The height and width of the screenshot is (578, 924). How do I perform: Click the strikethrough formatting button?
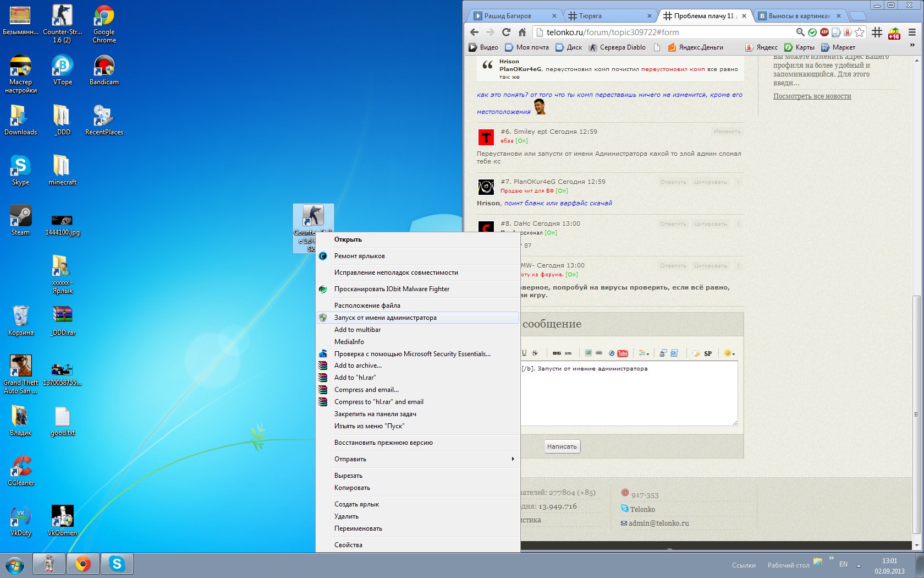pyautogui.click(x=534, y=353)
